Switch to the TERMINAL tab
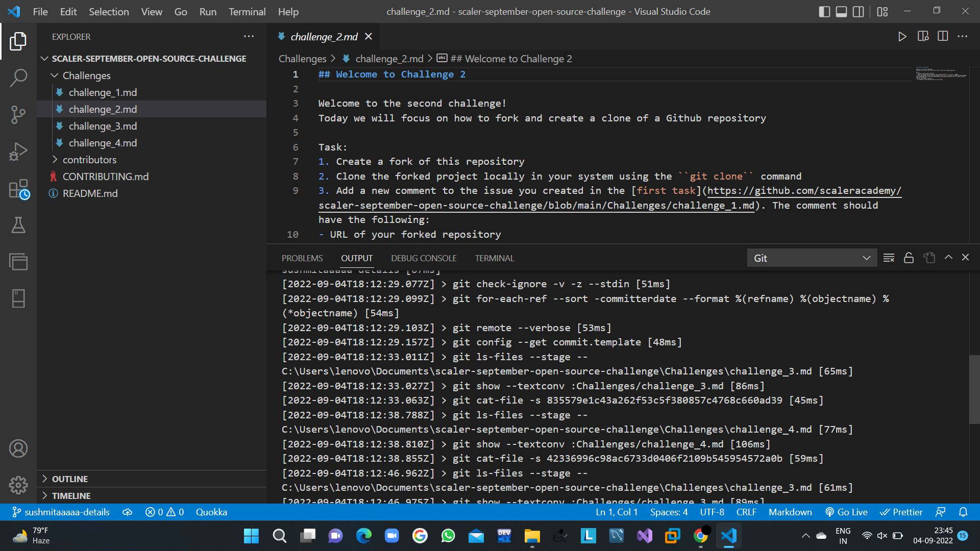 [494, 258]
